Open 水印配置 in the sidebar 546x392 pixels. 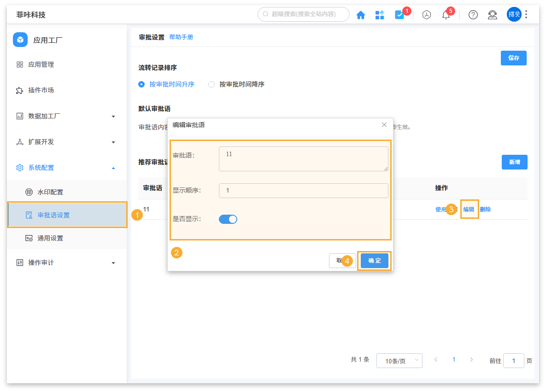[x=50, y=192]
